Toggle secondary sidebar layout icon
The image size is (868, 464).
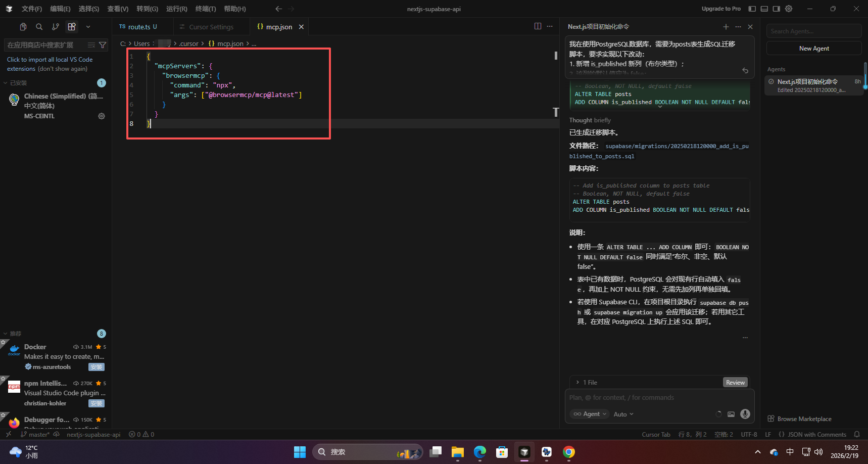(776, 9)
